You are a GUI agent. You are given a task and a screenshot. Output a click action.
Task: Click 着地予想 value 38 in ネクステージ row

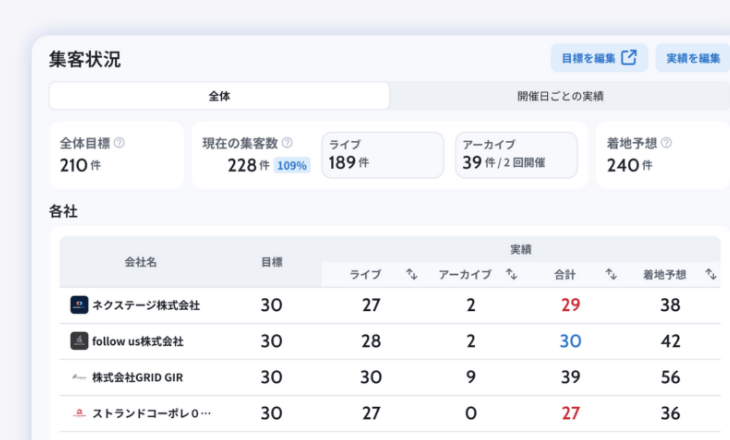[670, 305]
